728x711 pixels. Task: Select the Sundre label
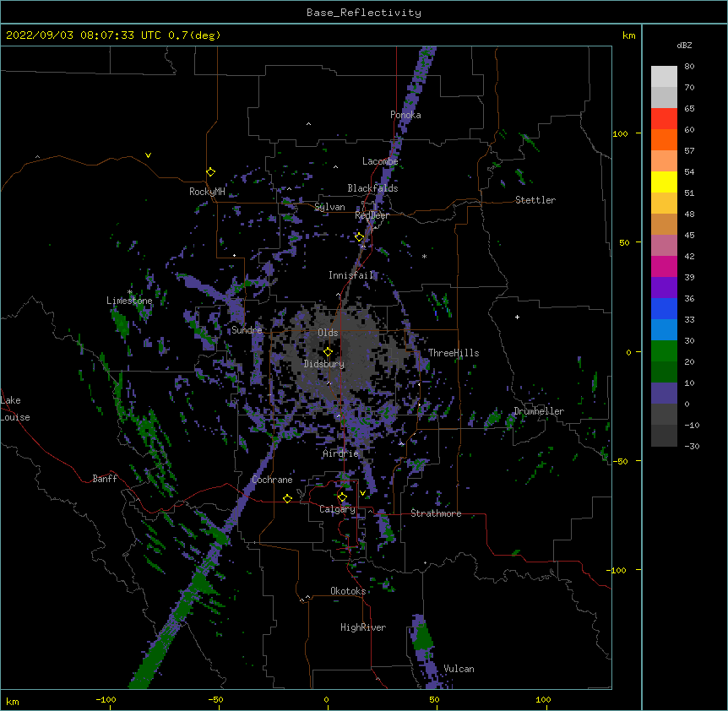click(x=247, y=330)
